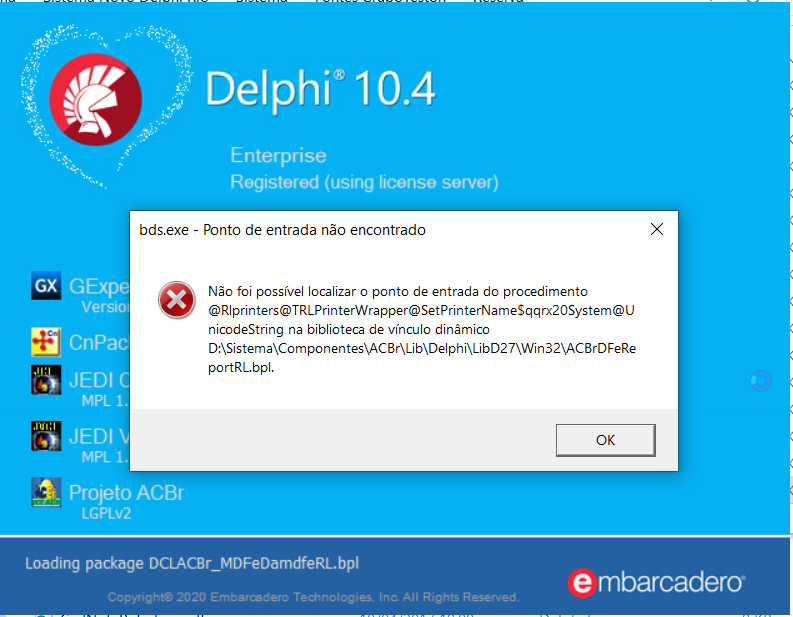
Task: Click OK in the error dialog
Action: tap(605, 440)
